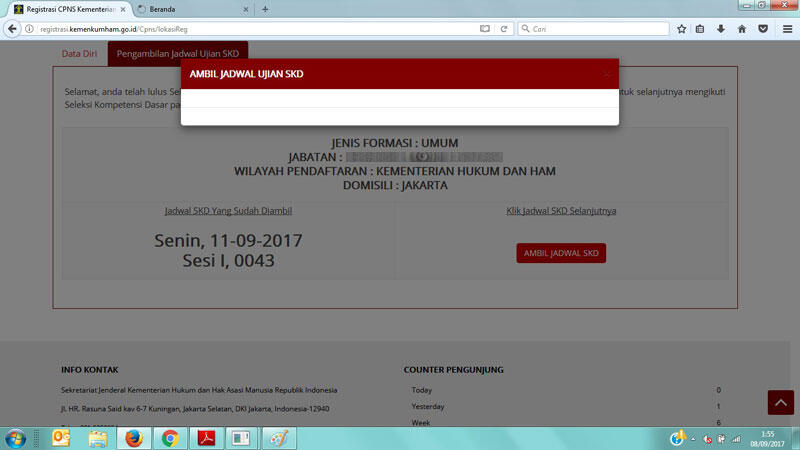This screenshot has width=800, height=450.
Task: Open the downloads arrow icon
Action: [721, 29]
